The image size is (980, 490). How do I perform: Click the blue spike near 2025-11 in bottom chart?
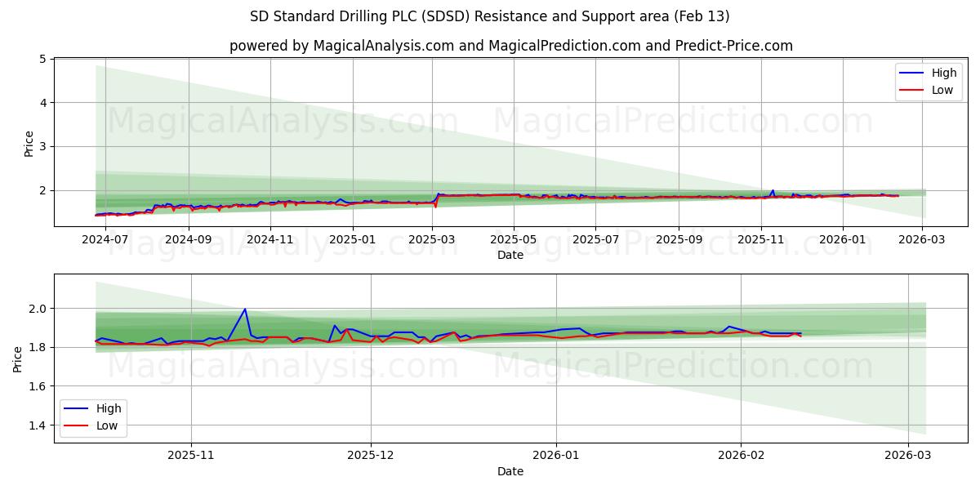243,309
